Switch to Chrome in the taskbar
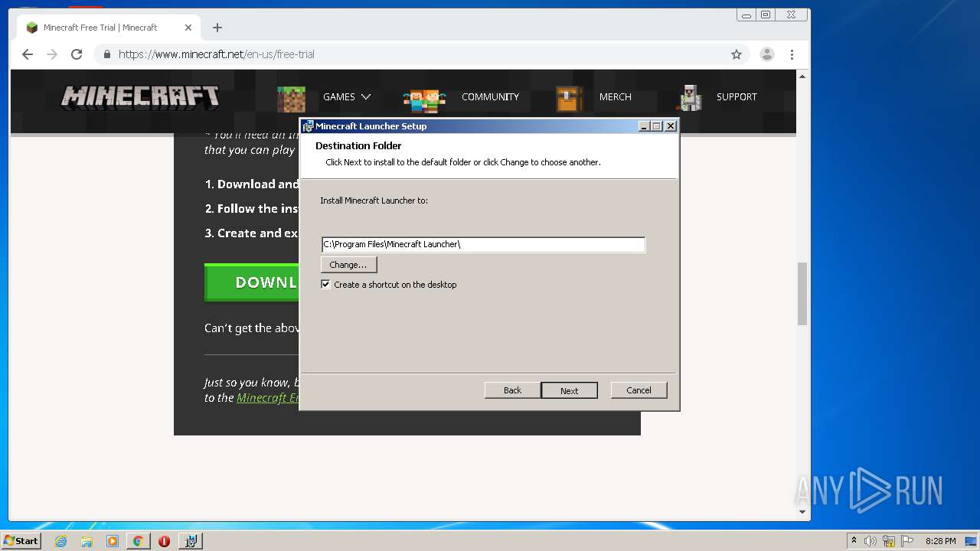 138,541
